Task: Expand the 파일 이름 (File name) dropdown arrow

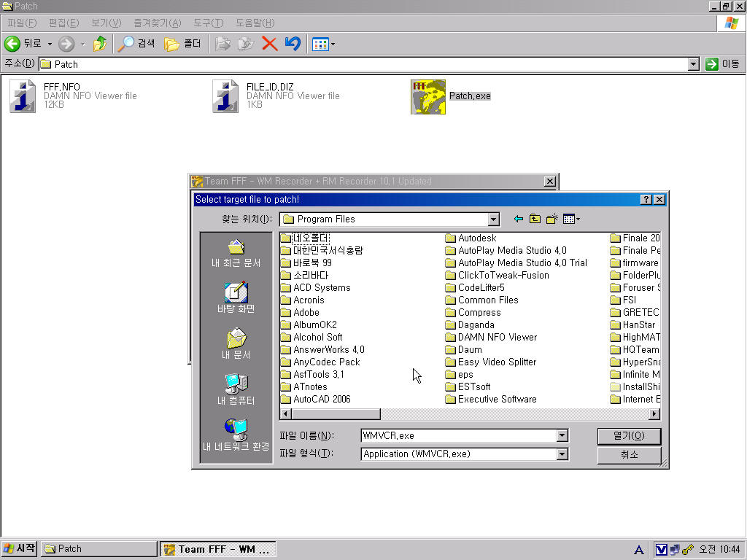Action: pos(562,436)
